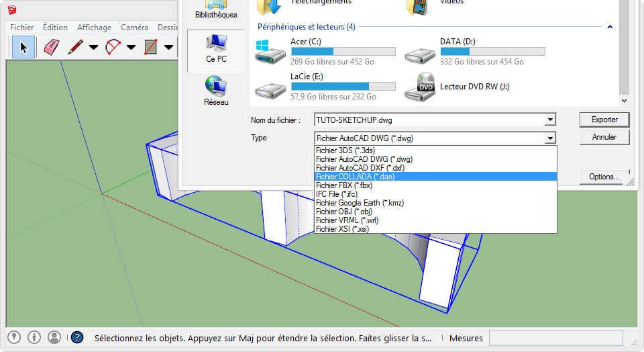The image size is (644, 352).
Task: Select the arrow Select tool
Action: coord(23,47)
